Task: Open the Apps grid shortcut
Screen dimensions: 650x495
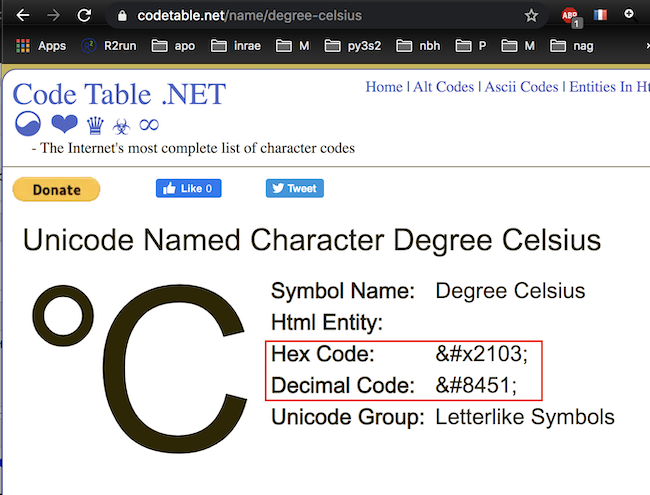Action: [x=40, y=45]
